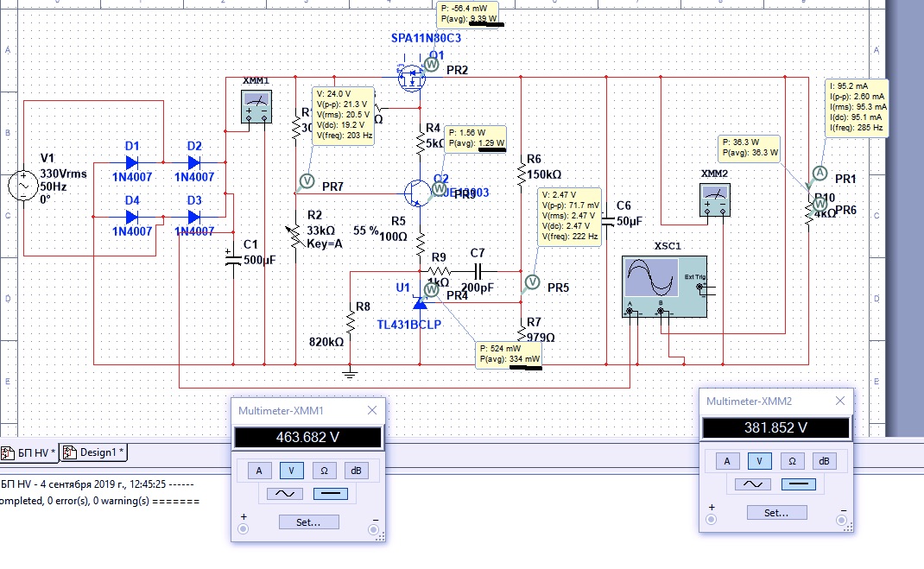Viewport: 924px width, 569px height.
Task: Select ohmmeter mode in Multimeter-XMM2
Action: click(791, 461)
